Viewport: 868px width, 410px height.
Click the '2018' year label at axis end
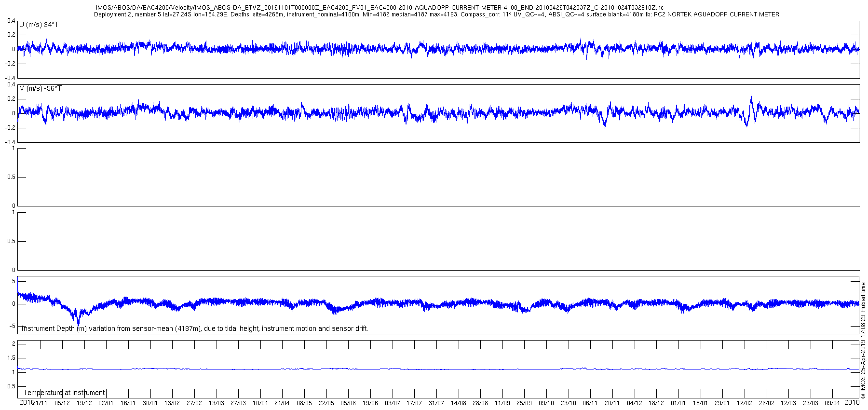[853, 402]
